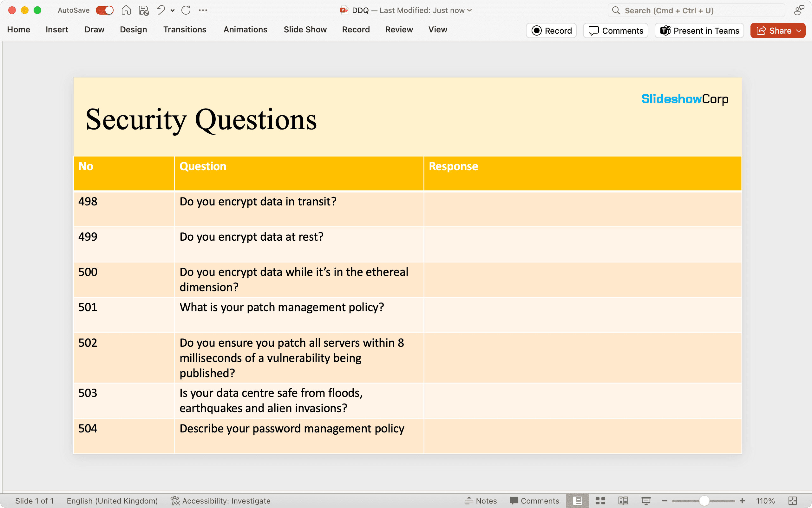
Task: Toggle the Notes pane in status bar
Action: [481, 501]
